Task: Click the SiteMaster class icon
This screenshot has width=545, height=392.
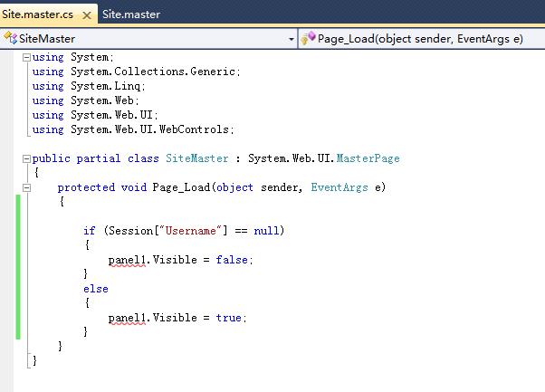Action: (10, 38)
